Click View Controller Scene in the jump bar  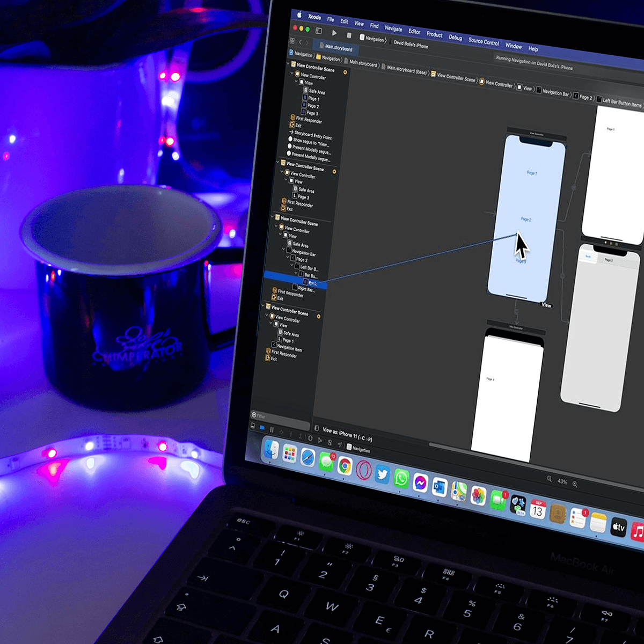point(453,77)
